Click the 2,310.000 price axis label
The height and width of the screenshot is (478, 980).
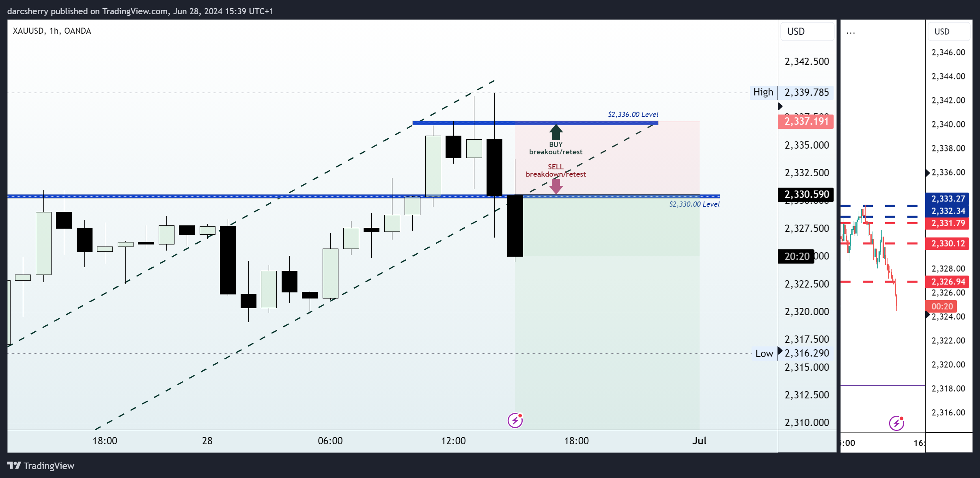pyautogui.click(x=807, y=422)
